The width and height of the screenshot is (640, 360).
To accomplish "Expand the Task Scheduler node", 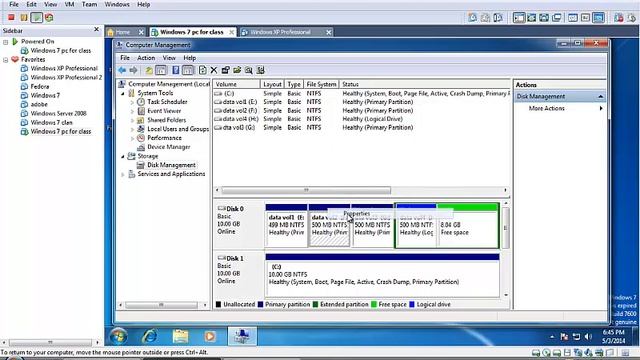I will 132,102.
